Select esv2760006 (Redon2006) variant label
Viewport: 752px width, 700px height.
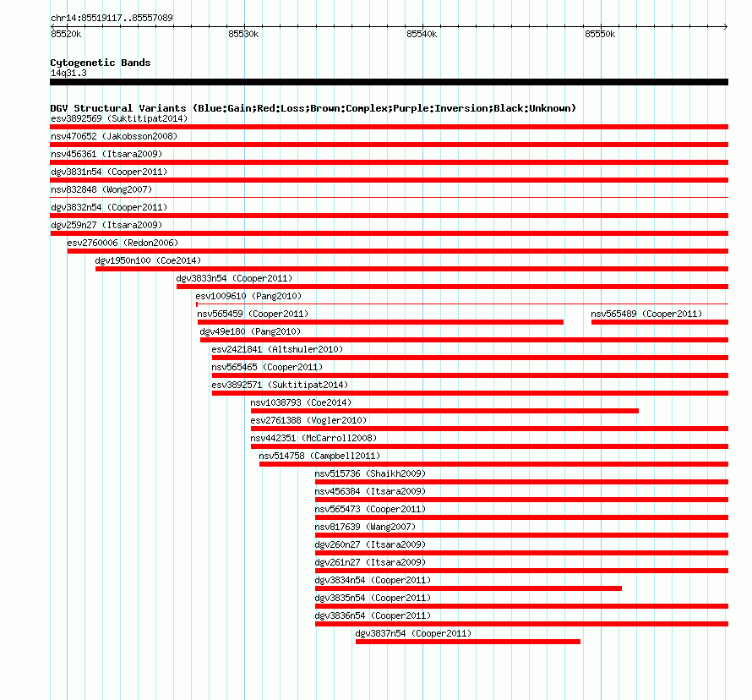(x=123, y=243)
